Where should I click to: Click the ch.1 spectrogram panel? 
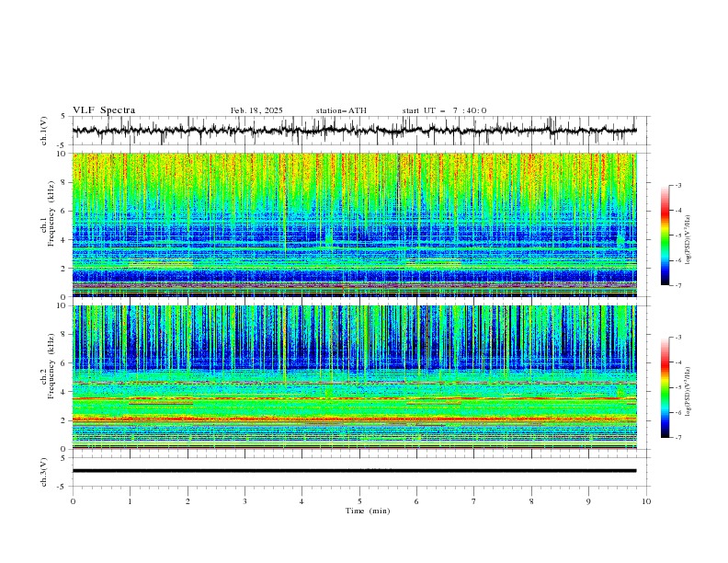pyautogui.click(x=354, y=224)
